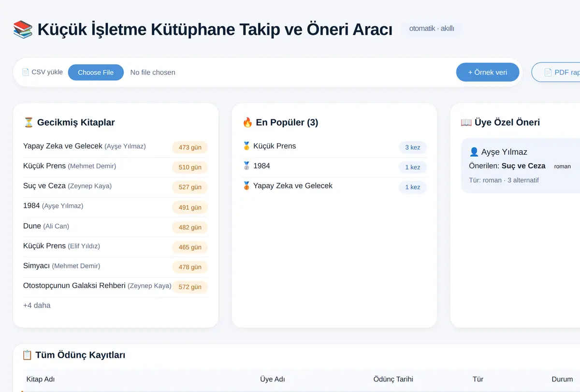
Task: Click the bronze medal icon next to Yapay Zeka ve Gelecek
Action: pos(246,186)
